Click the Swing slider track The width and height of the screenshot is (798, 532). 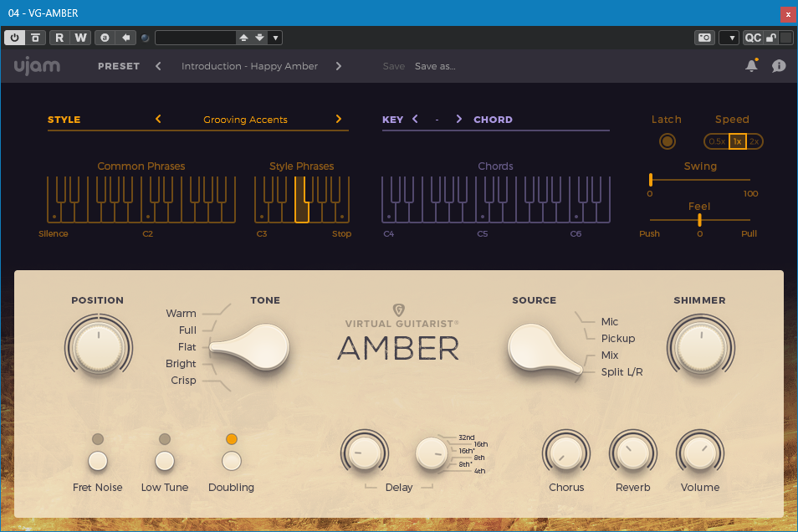[699, 179]
